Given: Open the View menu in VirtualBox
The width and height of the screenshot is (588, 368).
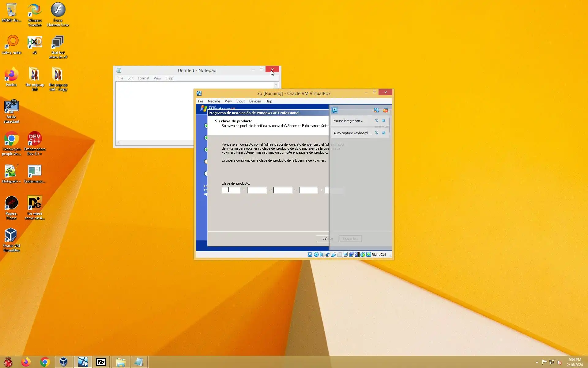Looking at the screenshot, I should coord(228,101).
